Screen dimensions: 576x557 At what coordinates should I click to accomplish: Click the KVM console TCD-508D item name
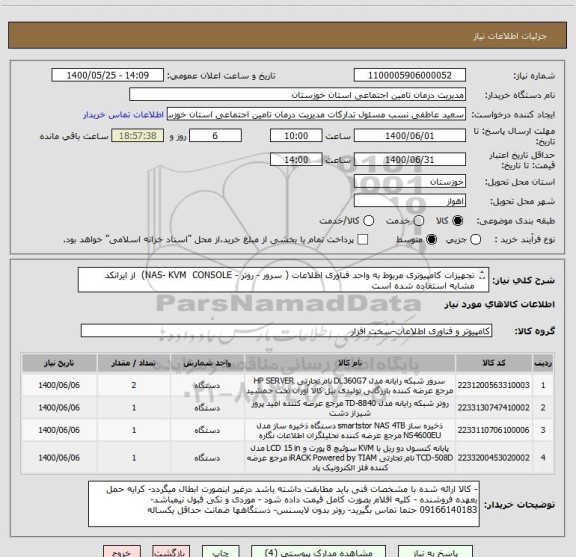pos(350,458)
